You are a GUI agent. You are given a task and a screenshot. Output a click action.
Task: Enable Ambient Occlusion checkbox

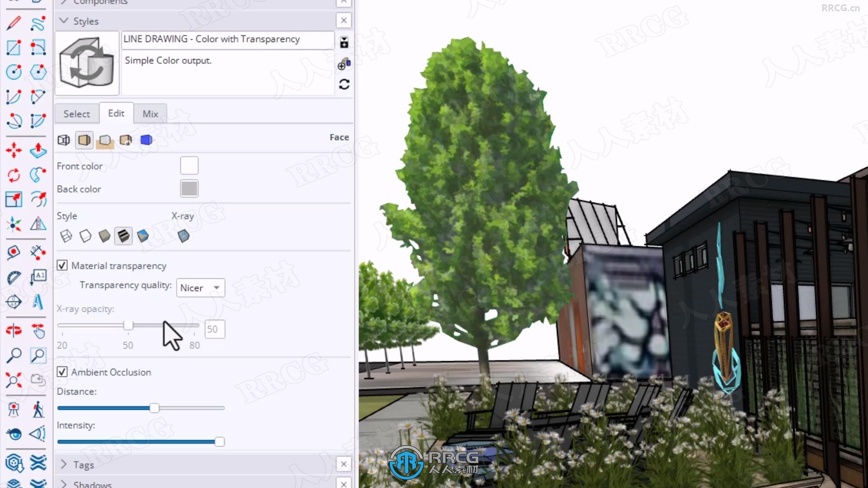click(x=61, y=372)
